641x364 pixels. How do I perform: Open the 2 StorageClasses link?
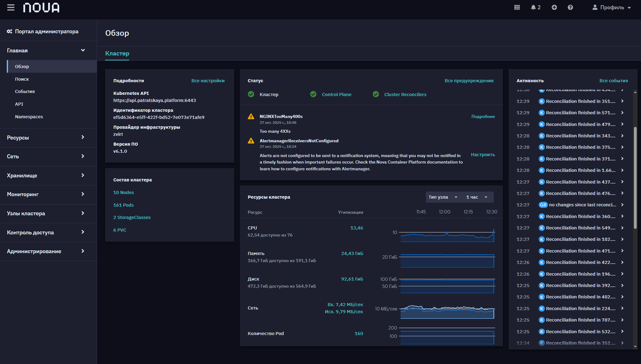point(132,217)
